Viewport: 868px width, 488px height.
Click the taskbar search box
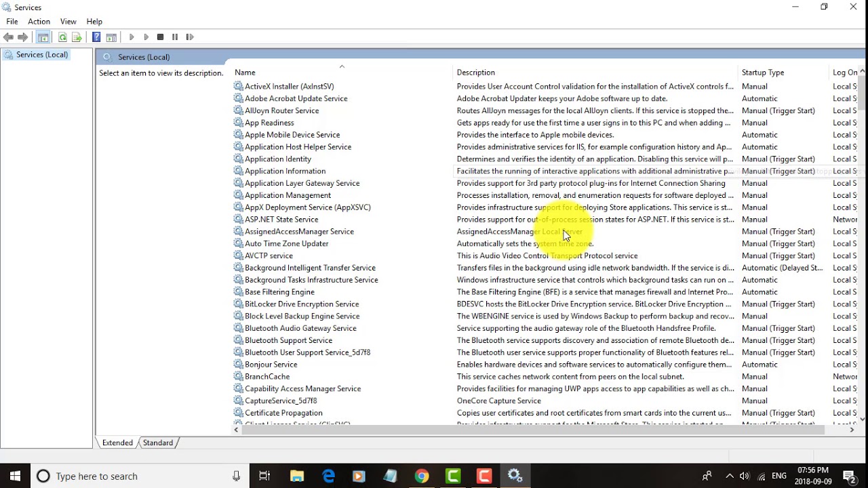coord(140,476)
